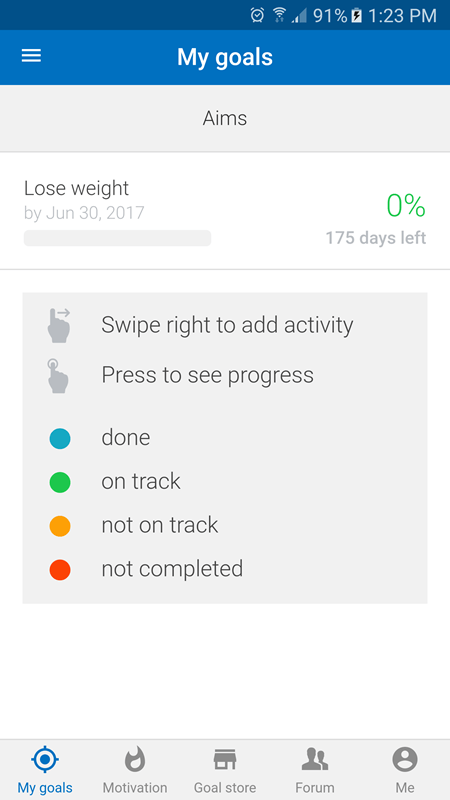Tap the Me profile icon
Image resolution: width=450 pixels, height=800 pixels.
(405, 760)
